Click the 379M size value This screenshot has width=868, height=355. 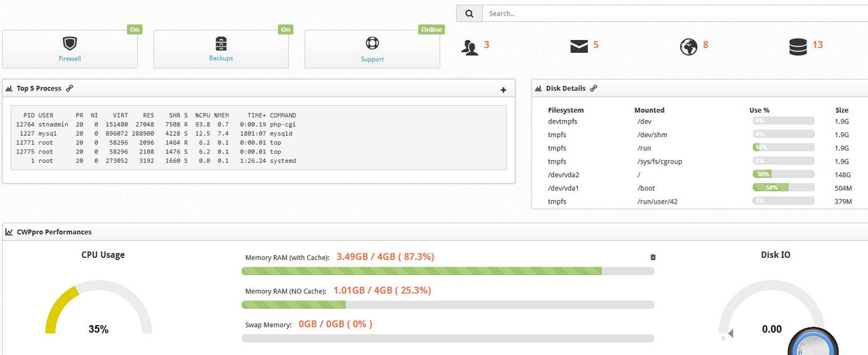click(x=843, y=202)
